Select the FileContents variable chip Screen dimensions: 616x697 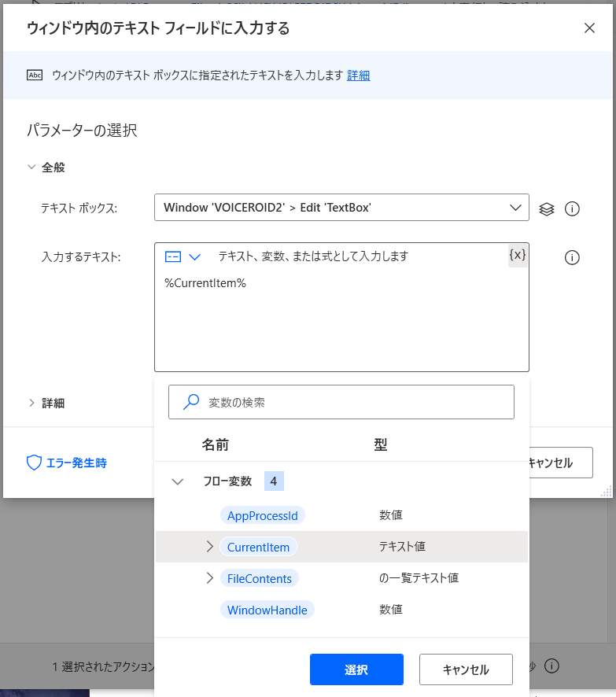[x=260, y=578]
